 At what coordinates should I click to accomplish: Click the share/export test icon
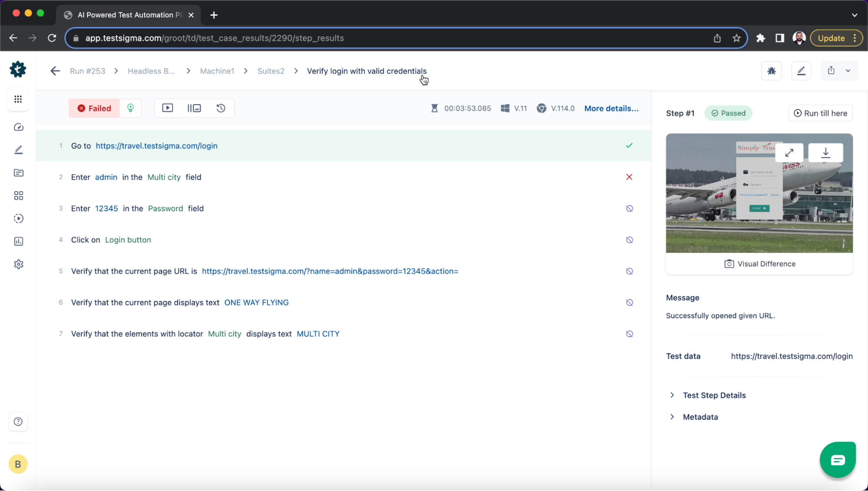tap(831, 71)
